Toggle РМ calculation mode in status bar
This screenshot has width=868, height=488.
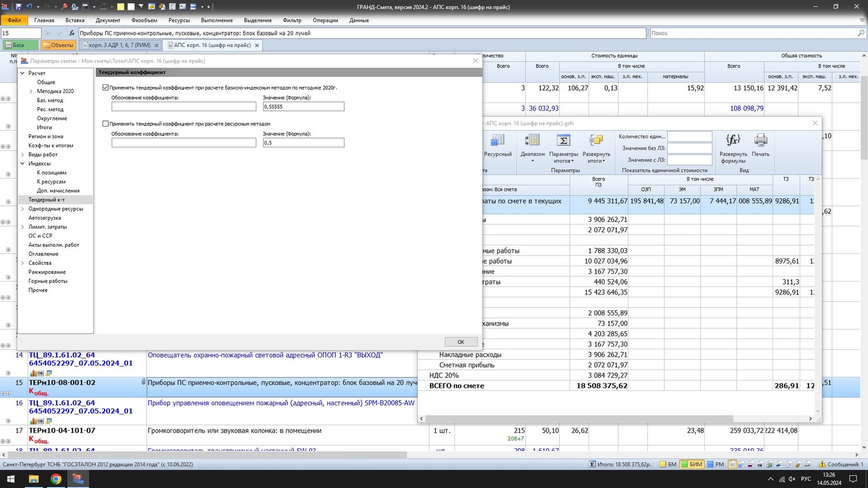[715, 464]
